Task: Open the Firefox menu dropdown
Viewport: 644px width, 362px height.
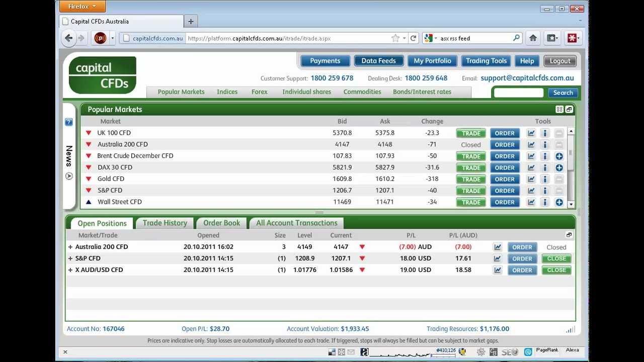Action: tap(83, 7)
